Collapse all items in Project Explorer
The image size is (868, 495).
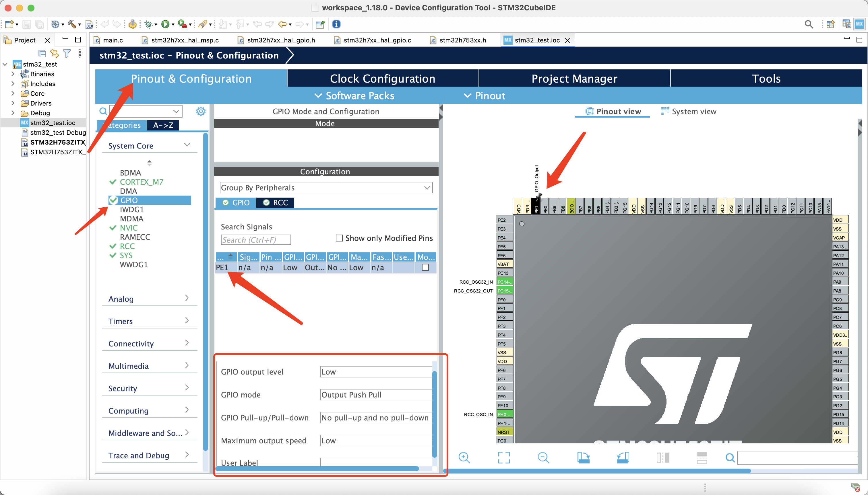click(42, 53)
